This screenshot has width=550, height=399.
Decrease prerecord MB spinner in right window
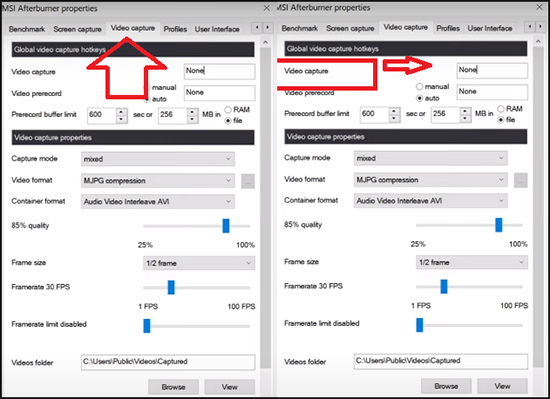[465, 119]
